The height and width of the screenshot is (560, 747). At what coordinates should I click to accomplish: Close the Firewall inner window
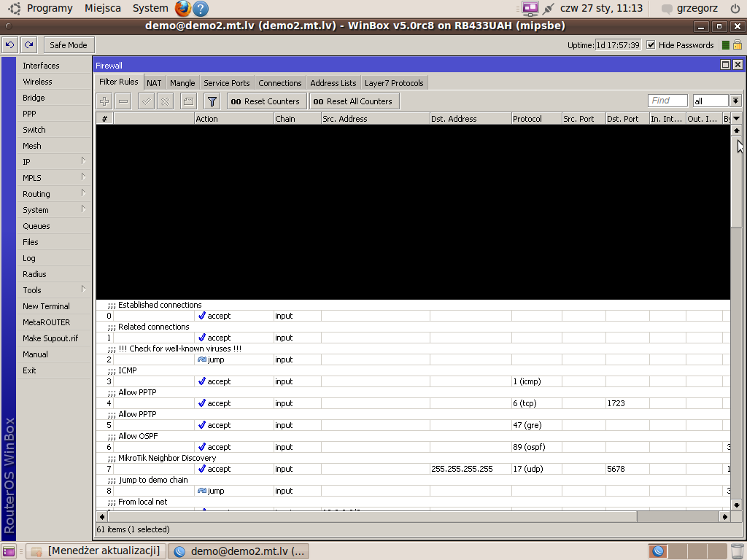(x=738, y=65)
